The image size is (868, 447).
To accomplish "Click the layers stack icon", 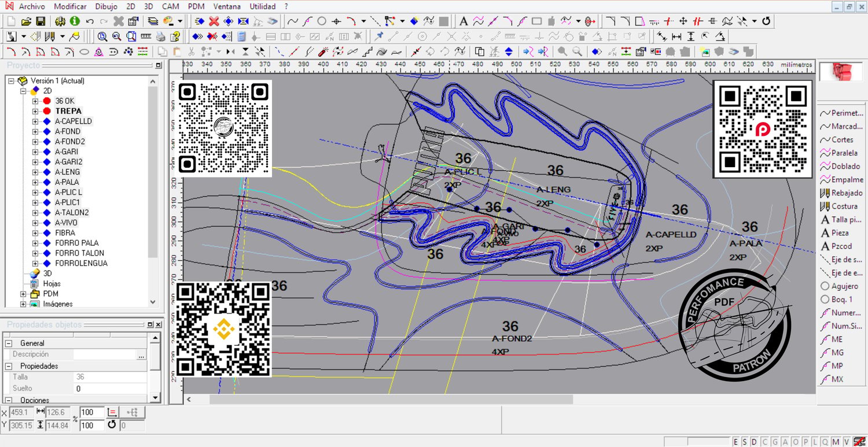I will pyautogui.click(x=153, y=21).
